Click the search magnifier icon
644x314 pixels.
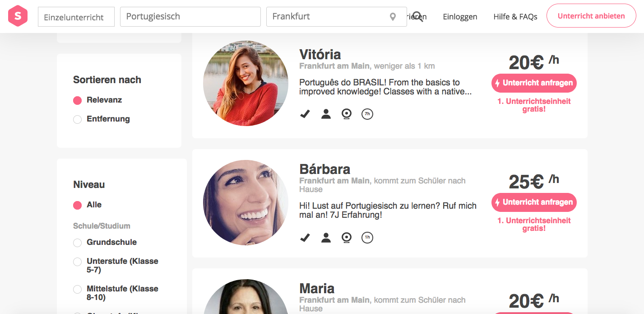click(x=418, y=17)
